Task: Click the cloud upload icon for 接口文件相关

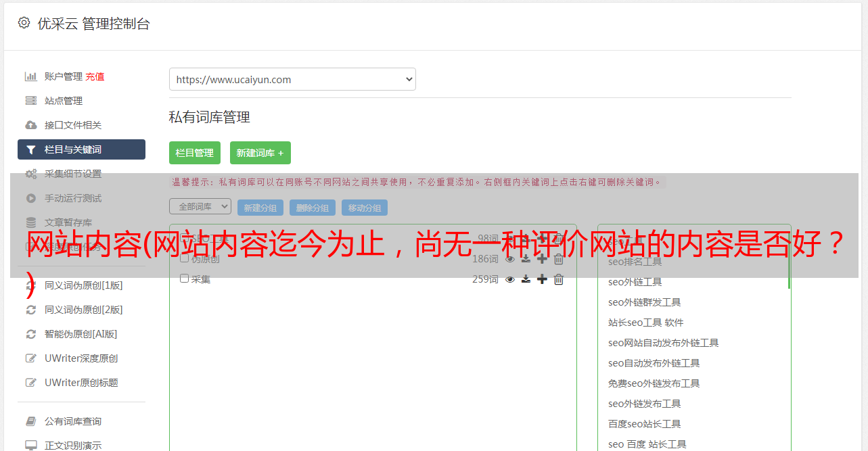Action: 31,125
